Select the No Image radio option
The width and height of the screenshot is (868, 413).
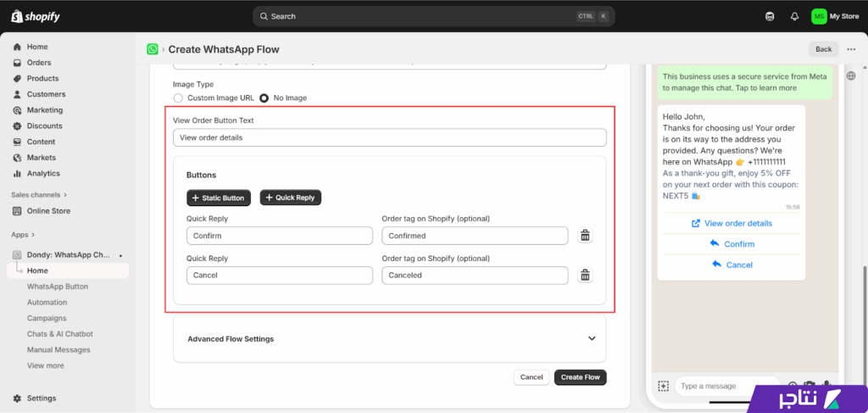coord(264,98)
